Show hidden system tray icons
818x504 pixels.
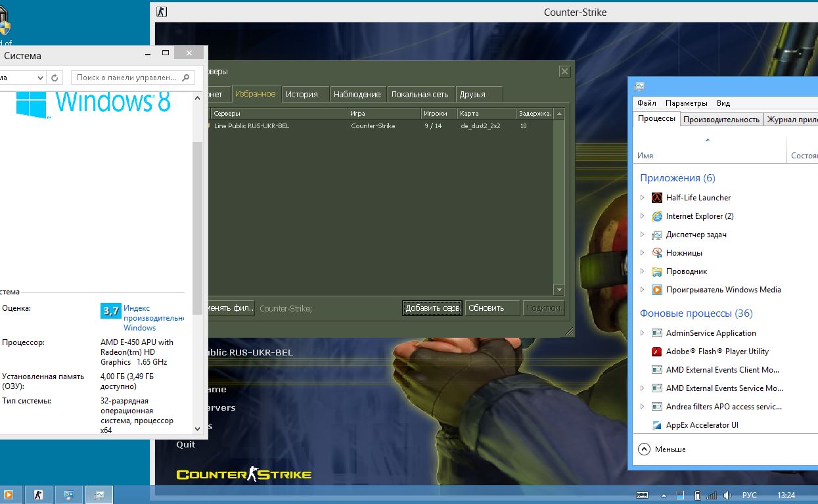(664, 495)
